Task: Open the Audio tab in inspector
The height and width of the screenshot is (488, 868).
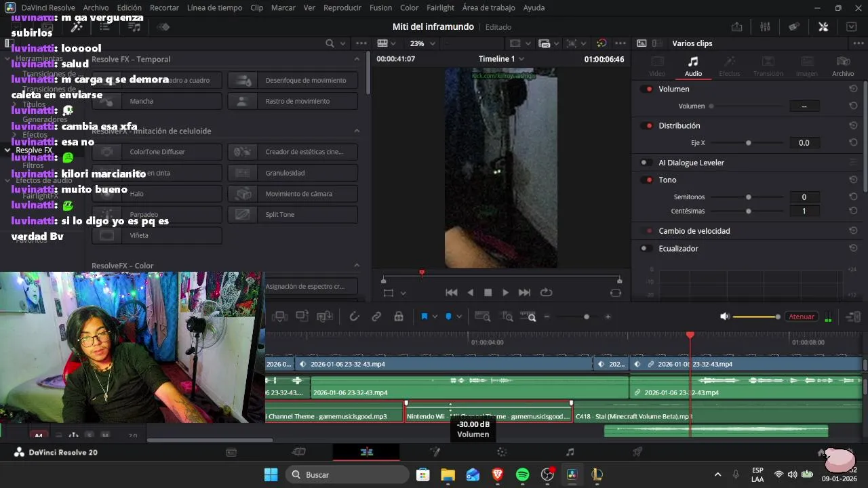Action: [693, 66]
